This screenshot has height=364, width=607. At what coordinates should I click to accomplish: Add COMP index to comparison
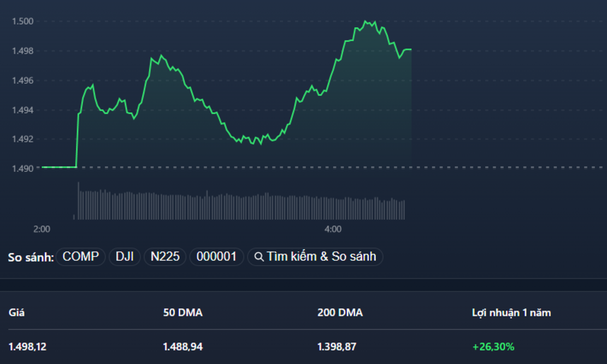(x=80, y=257)
